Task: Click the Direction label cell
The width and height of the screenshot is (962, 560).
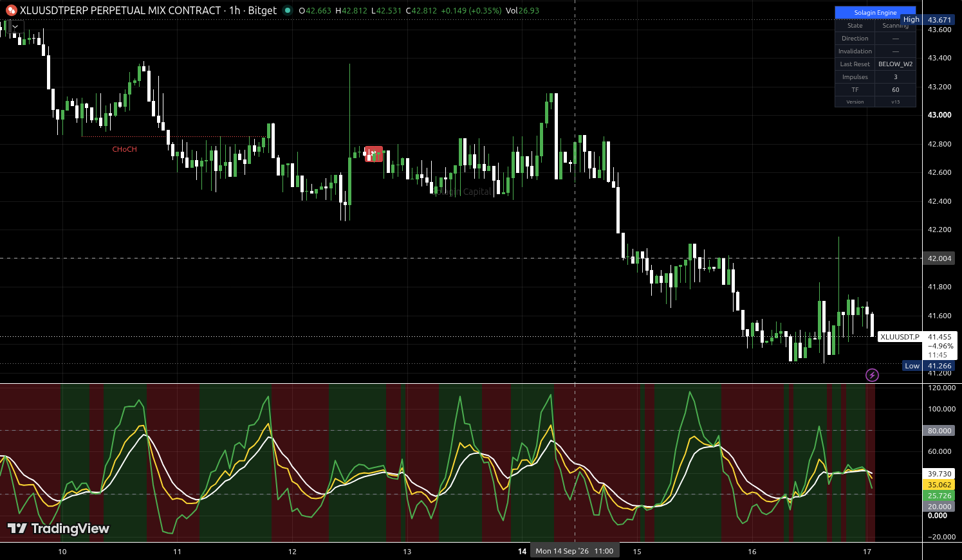Action: click(x=855, y=39)
